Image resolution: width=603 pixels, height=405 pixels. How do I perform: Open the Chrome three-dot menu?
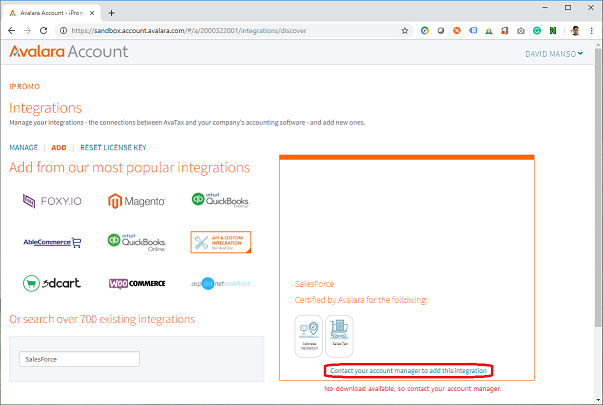pos(591,31)
